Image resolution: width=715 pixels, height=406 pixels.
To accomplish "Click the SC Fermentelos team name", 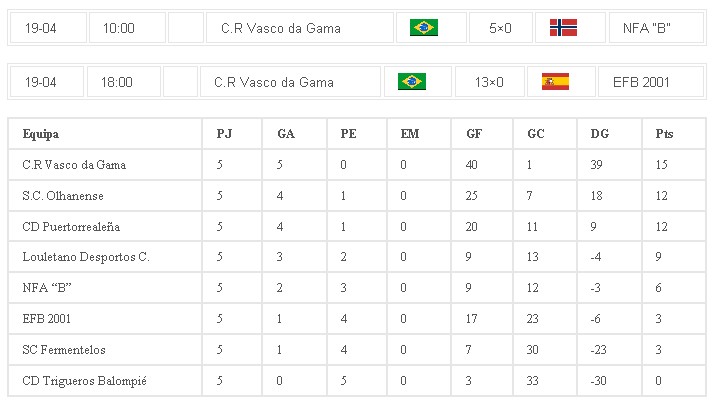I will coord(63,350).
